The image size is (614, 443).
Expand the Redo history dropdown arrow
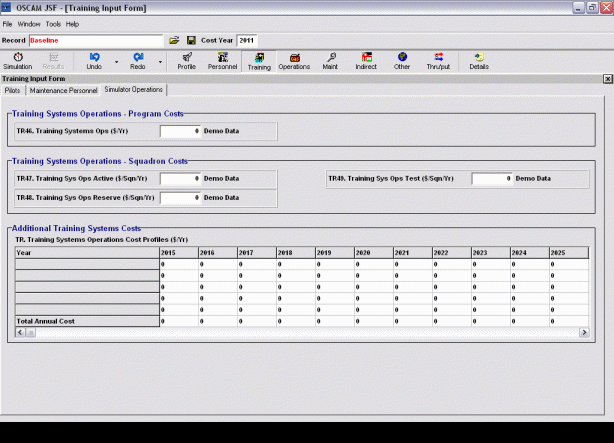160,62
